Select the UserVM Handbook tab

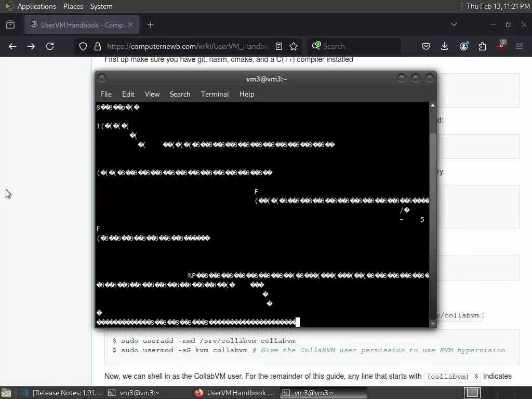click(x=82, y=25)
